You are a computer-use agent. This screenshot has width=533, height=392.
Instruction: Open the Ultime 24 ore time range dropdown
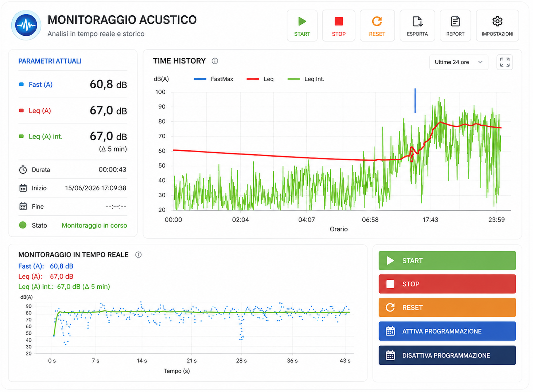click(459, 62)
